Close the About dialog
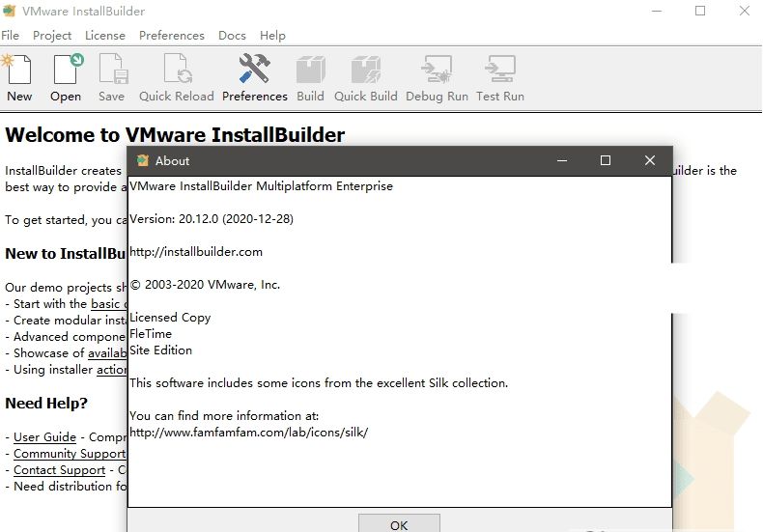 tap(650, 160)
